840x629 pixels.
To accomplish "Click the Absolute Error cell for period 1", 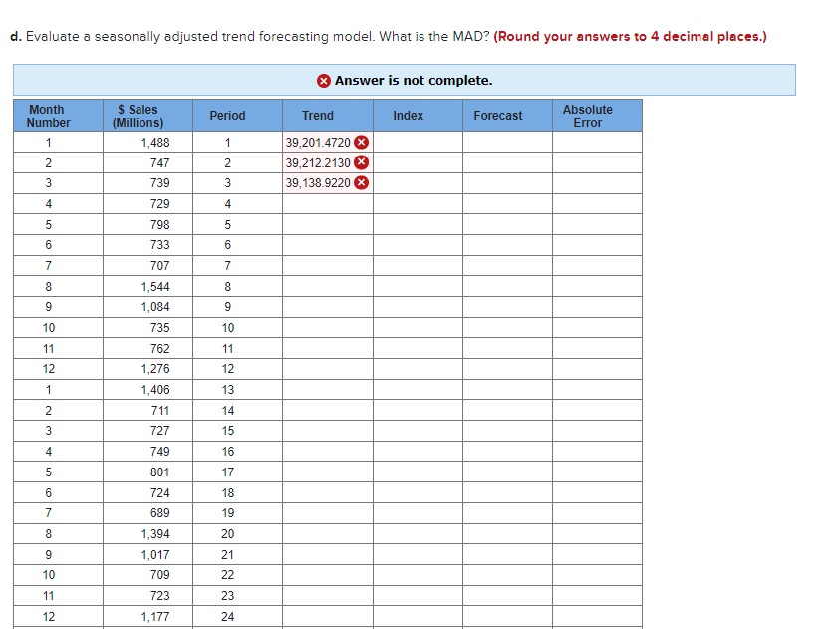I will (x=597, y=142).
